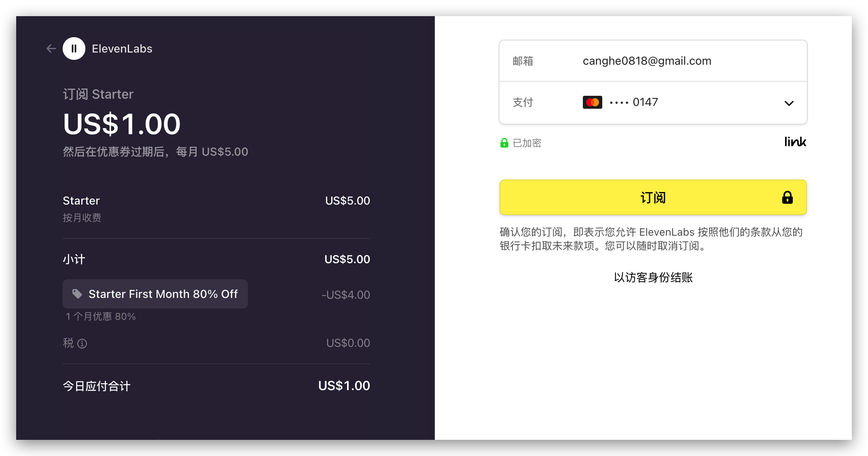Choose 以访客身份结账 guest checkout link

653,277
